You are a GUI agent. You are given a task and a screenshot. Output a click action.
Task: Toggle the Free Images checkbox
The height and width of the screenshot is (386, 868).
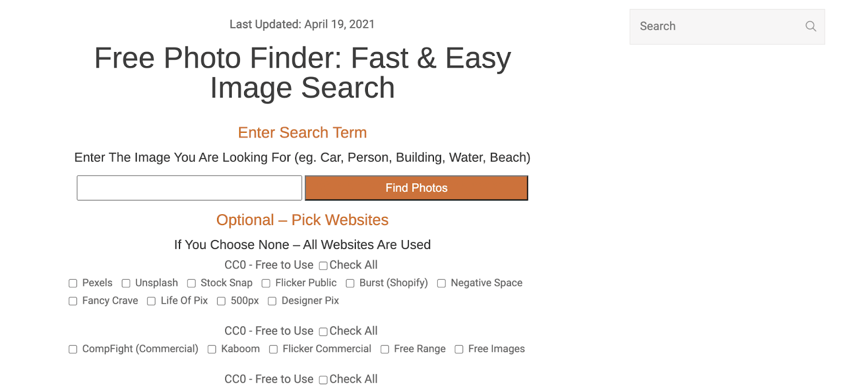tap(459, 350)
